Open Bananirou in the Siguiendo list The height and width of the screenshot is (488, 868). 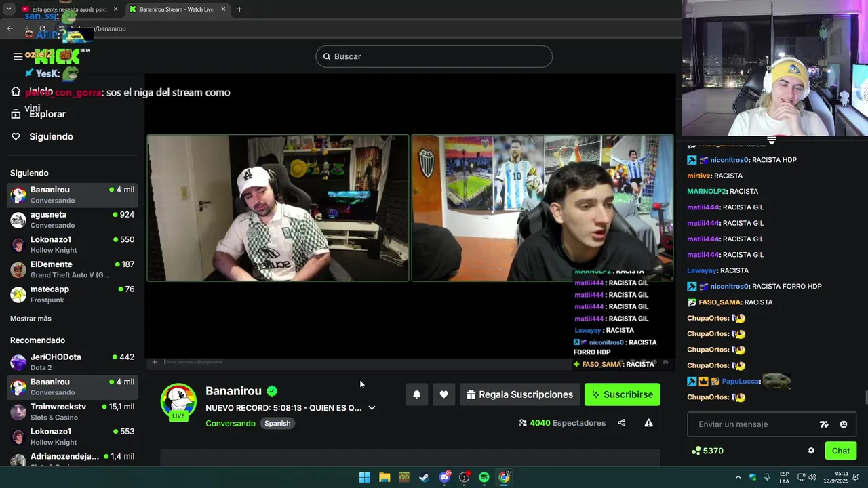coord(73,195)
